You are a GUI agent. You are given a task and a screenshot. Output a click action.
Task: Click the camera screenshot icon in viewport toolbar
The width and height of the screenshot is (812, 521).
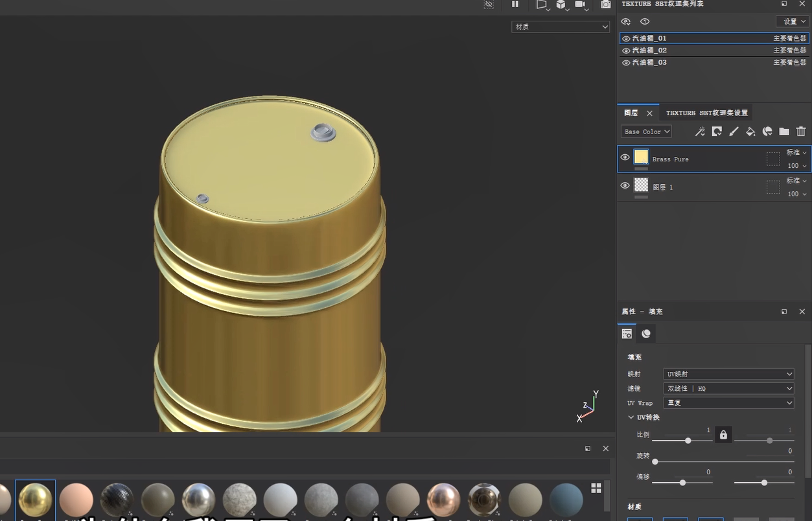[605, 5]
